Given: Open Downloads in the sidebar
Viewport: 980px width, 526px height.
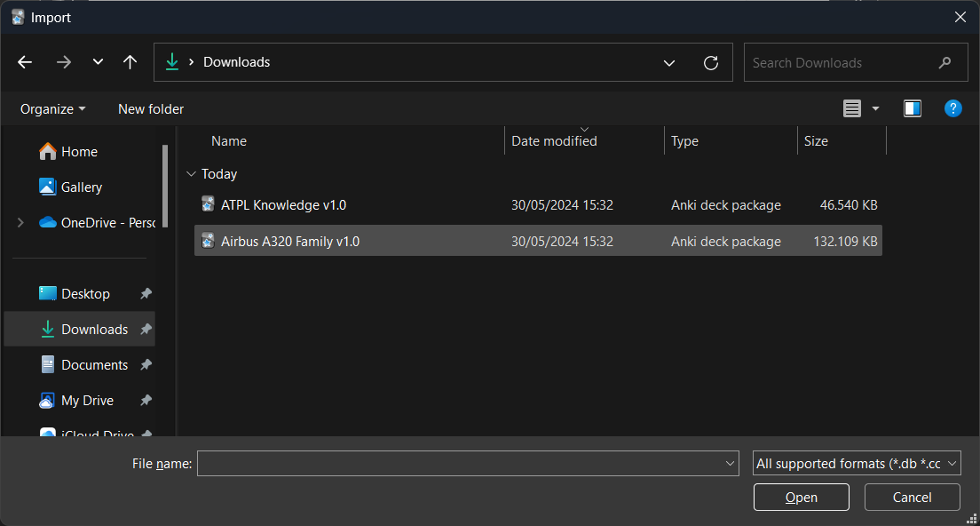Looking at the screenshot, I should coord(79,329).
